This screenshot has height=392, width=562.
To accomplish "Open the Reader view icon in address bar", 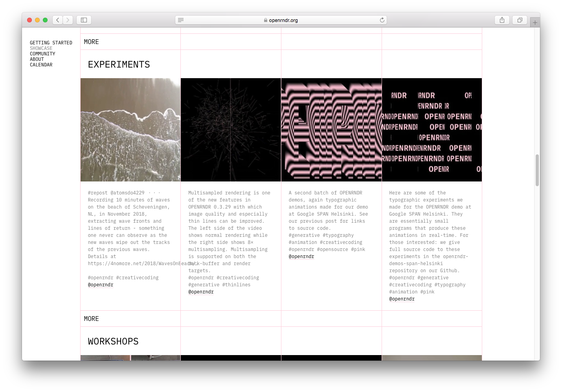I will (181, 20).
